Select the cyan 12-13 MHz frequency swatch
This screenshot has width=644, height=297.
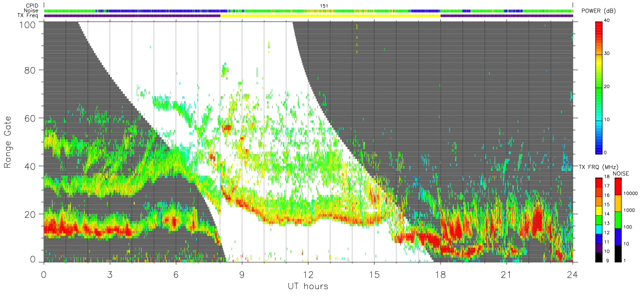(598, 229)
